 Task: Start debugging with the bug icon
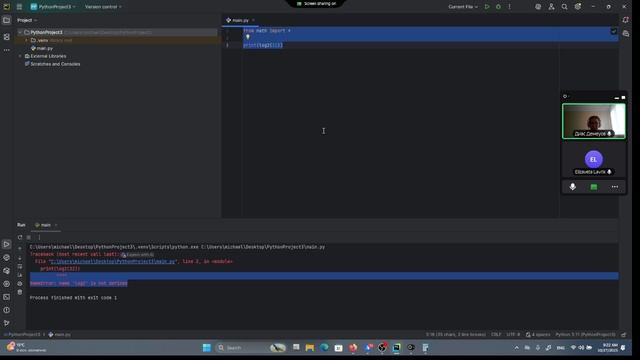[498, 7]
